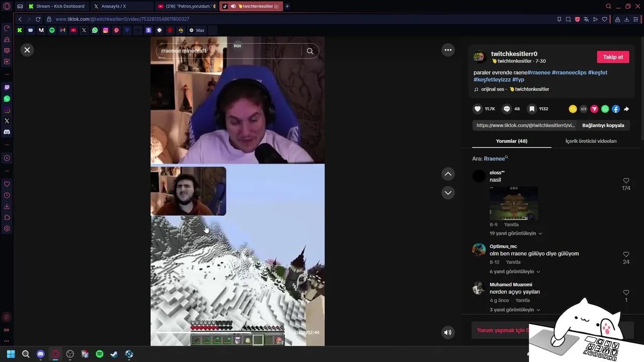Open Spotify from the taskbar

tap(100, 354)
